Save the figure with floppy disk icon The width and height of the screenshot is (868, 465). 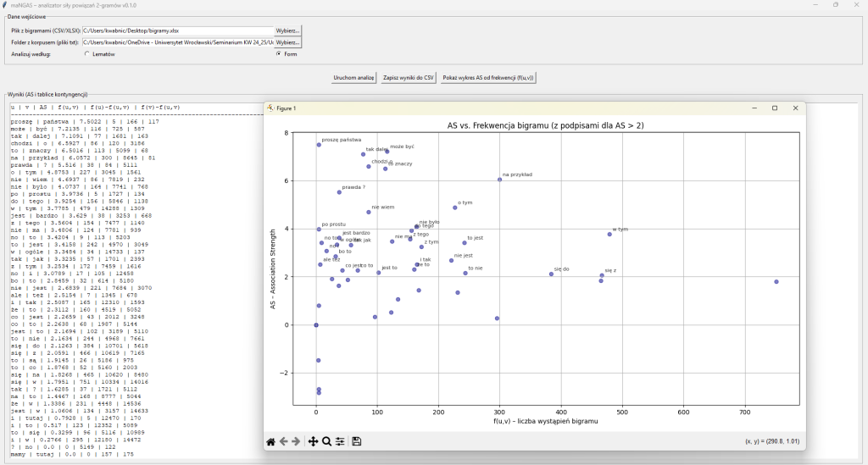pos(357,441)
